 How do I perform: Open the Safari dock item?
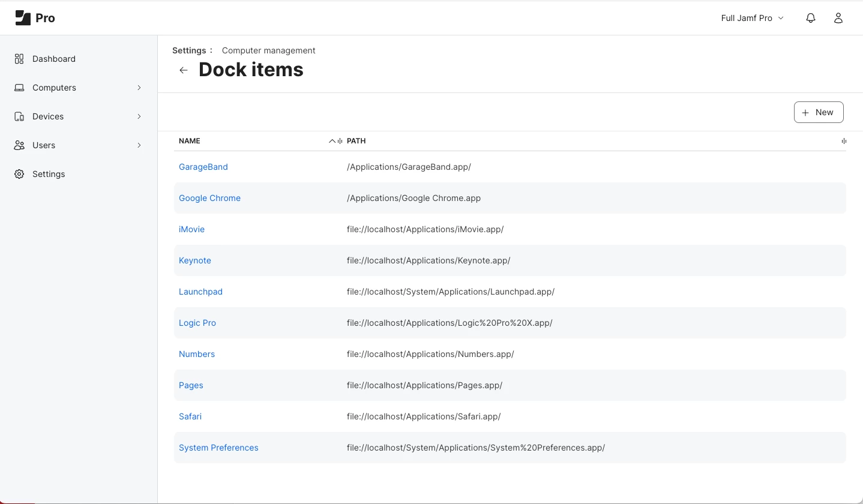tap(190, 416)
